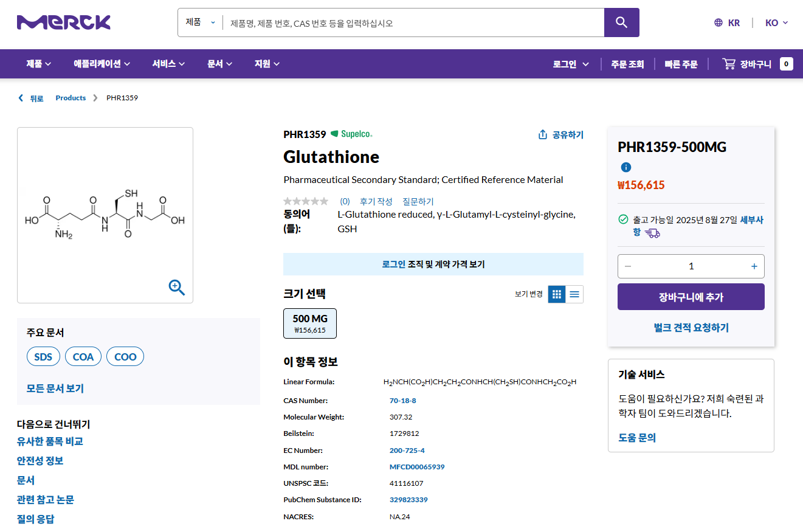Open the KO language dropdown
This screenshot has width=803, height=532.
tap(776, 22)
